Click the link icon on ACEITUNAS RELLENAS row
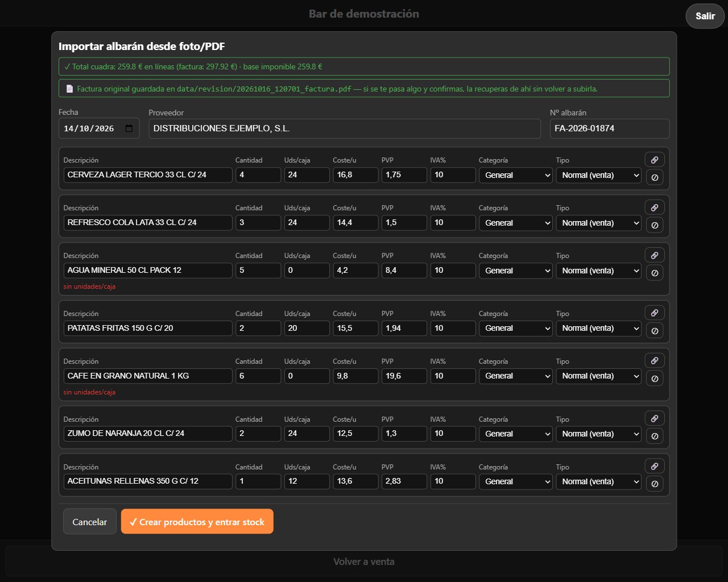The height and width of the screenshot is (582, 728). coord(655,466)
